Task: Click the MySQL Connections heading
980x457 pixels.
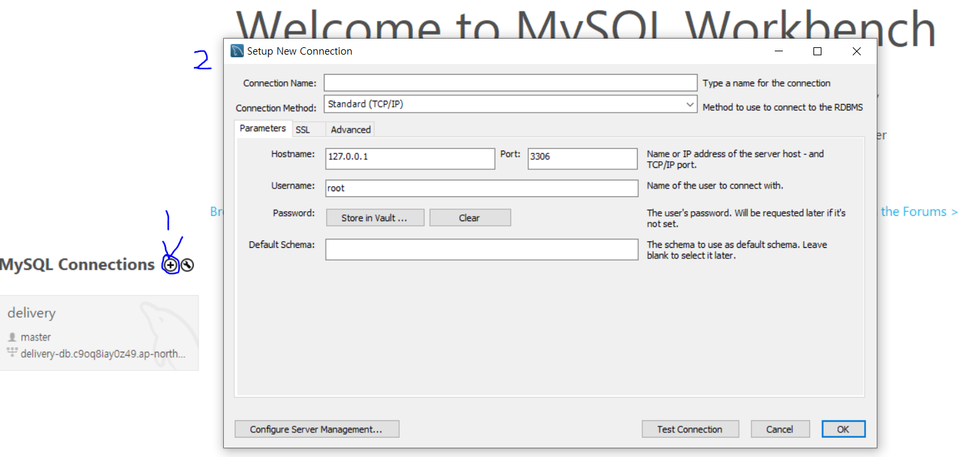Action: click(x=77, y=264)
